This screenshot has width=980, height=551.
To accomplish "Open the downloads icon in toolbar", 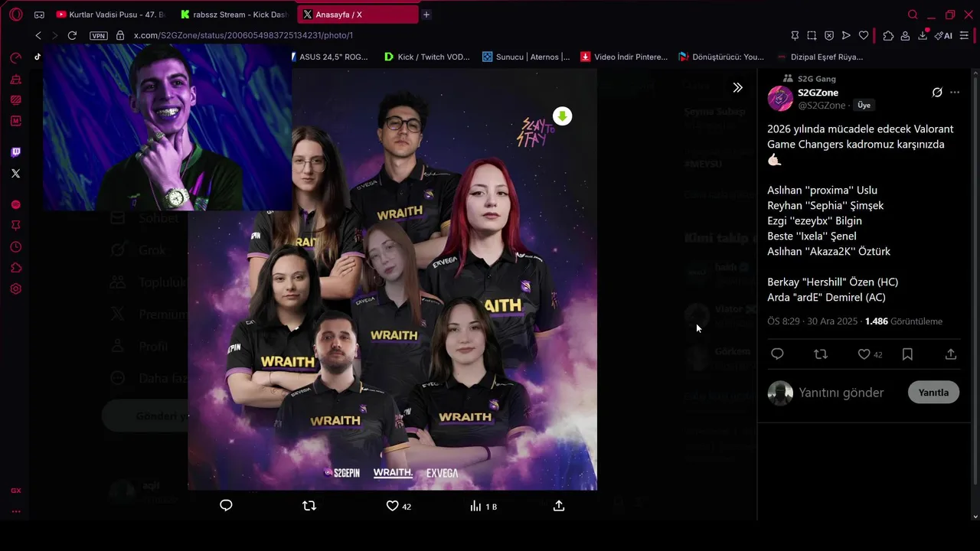I will pos(923,34).
